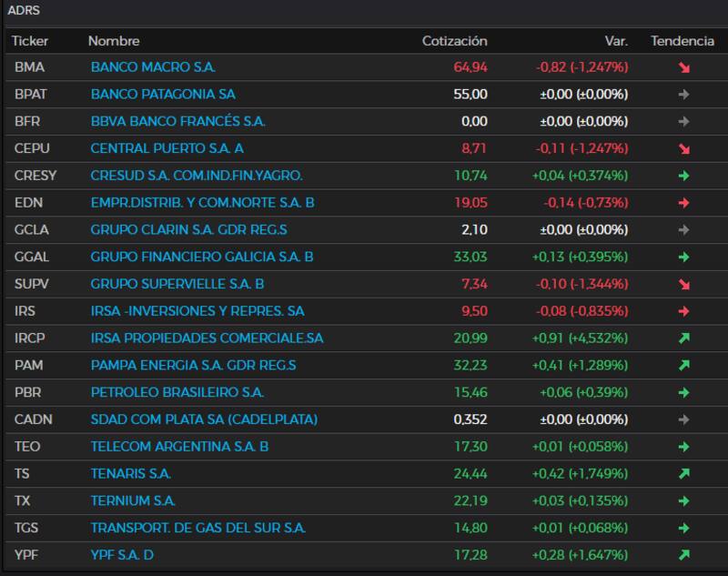The height and width of the screenshot is (576, 728).
Task: Click the red down-arrow trend icon for SUPV
Action: [683, 285]
